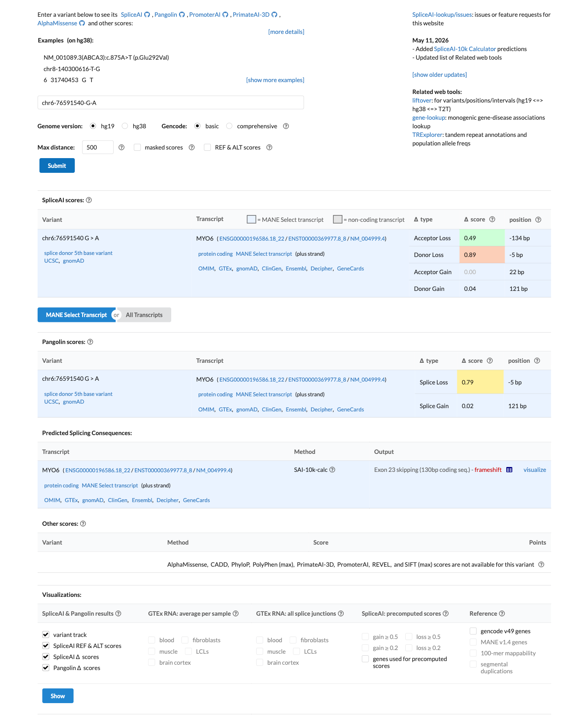Uncheck Pangolin Δ scores visualization

coord(46,668)
